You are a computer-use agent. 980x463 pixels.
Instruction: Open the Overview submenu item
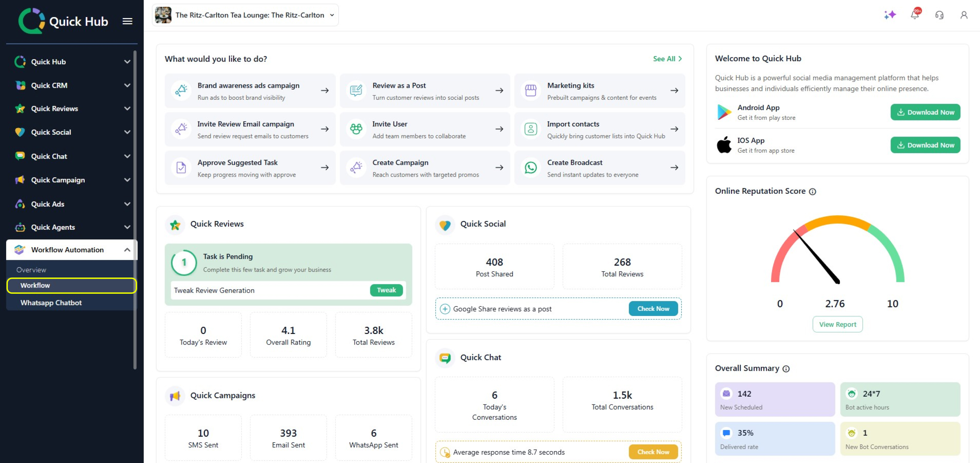click(x=31, y=270)
